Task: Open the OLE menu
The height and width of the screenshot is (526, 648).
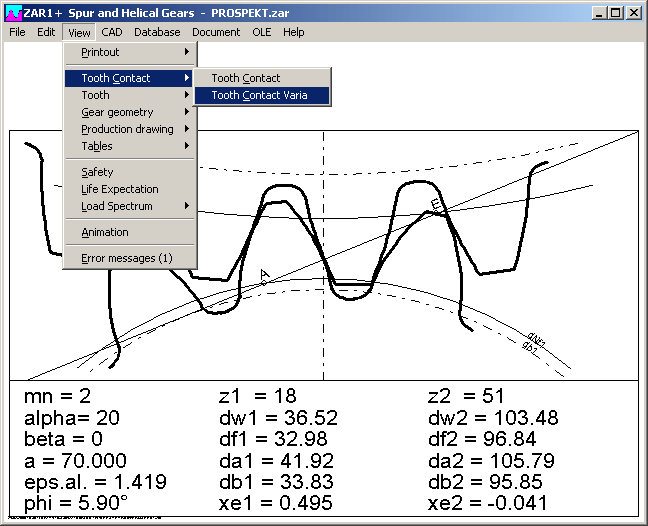Action: click(x=261, y=32)
